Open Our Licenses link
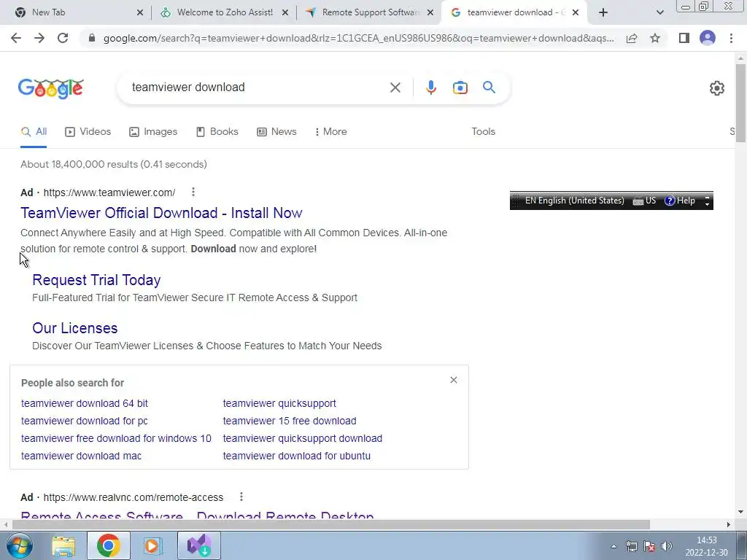Viewport: 747px width, 560px height. click(x=75, y=328)
